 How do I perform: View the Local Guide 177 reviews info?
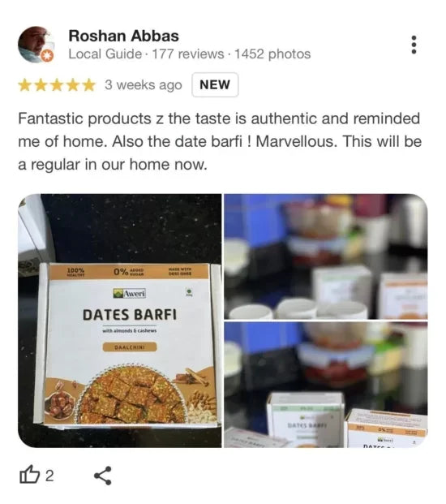pos(146,54)
